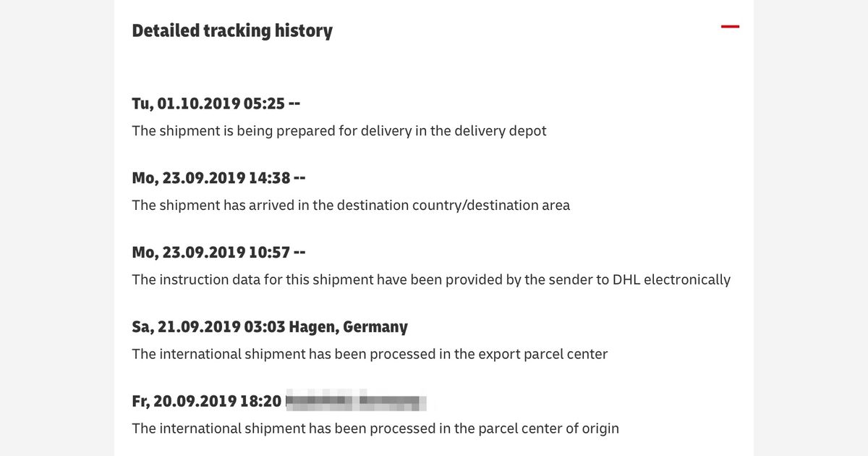Click the arrived in destination country status
This screenshot has height=456, width=868.
tap(351, 206)
